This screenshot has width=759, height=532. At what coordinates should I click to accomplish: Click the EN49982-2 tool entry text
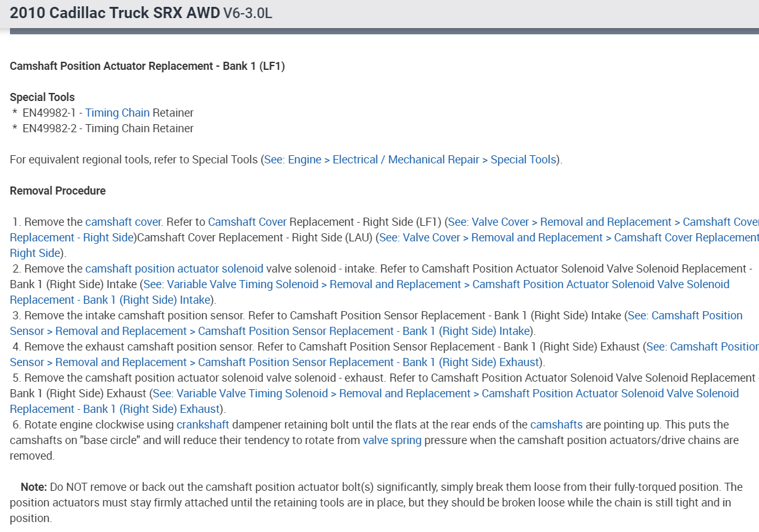108,128
